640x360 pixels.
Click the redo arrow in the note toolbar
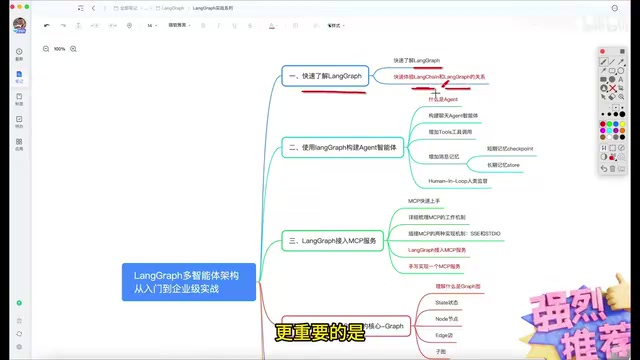pos(63,25)
